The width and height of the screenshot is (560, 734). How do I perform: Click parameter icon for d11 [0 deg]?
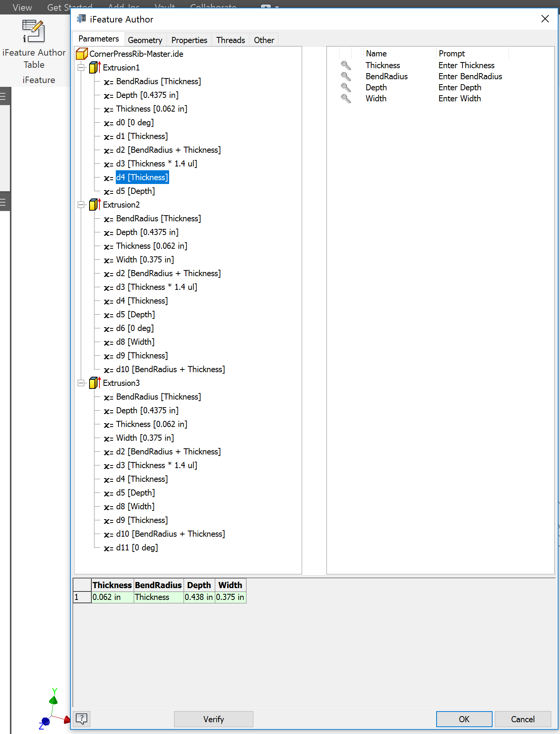click(x=109, y=548)
